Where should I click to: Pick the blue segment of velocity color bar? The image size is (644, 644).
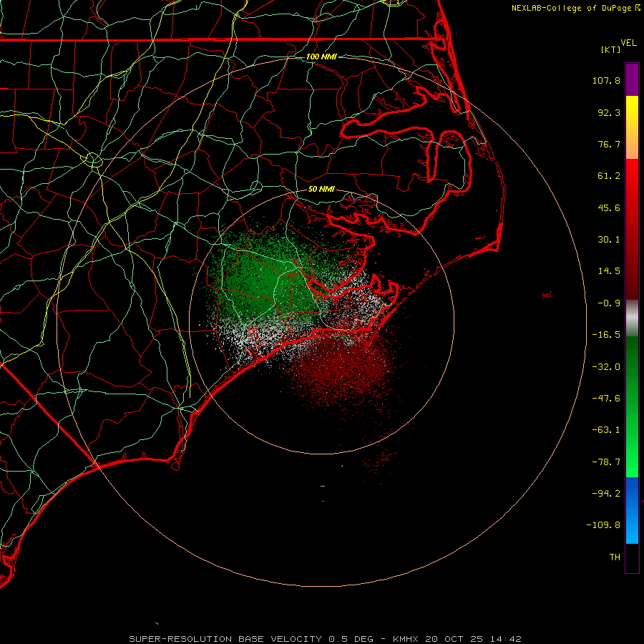(x=632, y=510)
